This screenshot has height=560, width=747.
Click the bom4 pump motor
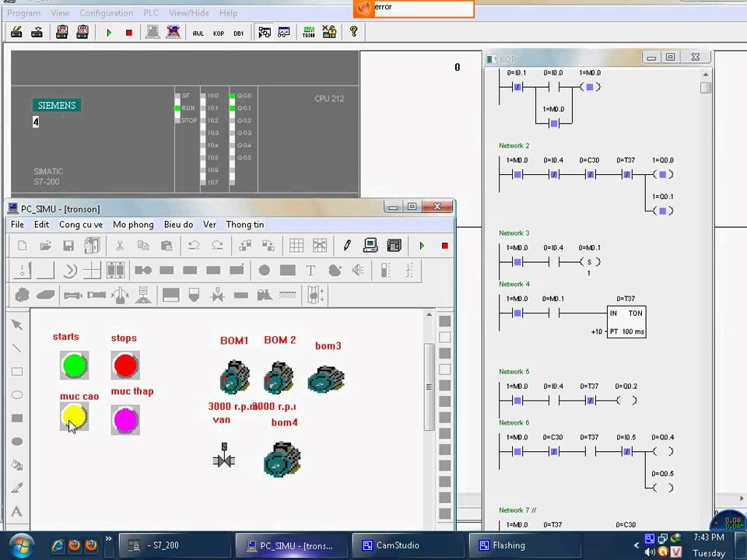[282, 459]
